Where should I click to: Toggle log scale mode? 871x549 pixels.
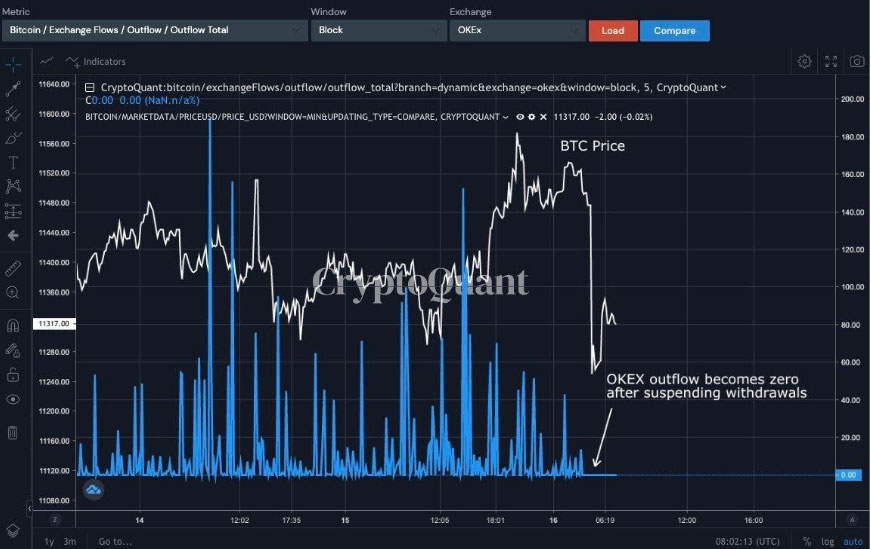coord(828,541)
